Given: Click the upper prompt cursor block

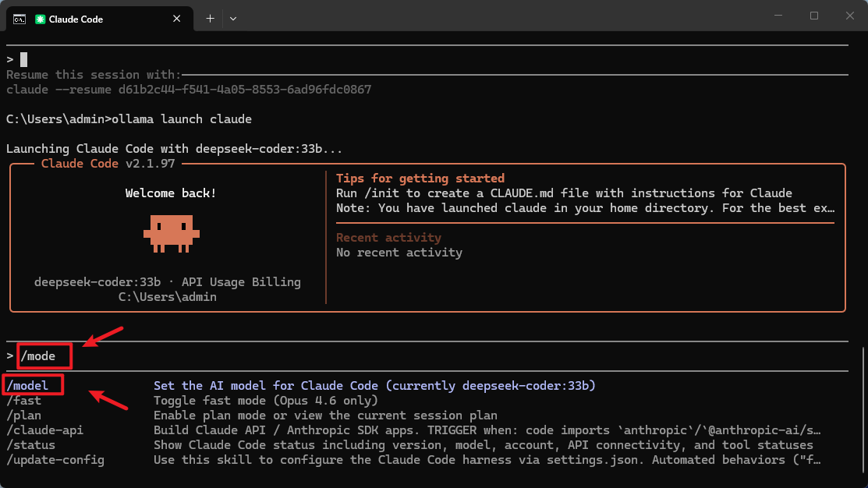Looking at the screenshot, I should click(x=24, y=59).
